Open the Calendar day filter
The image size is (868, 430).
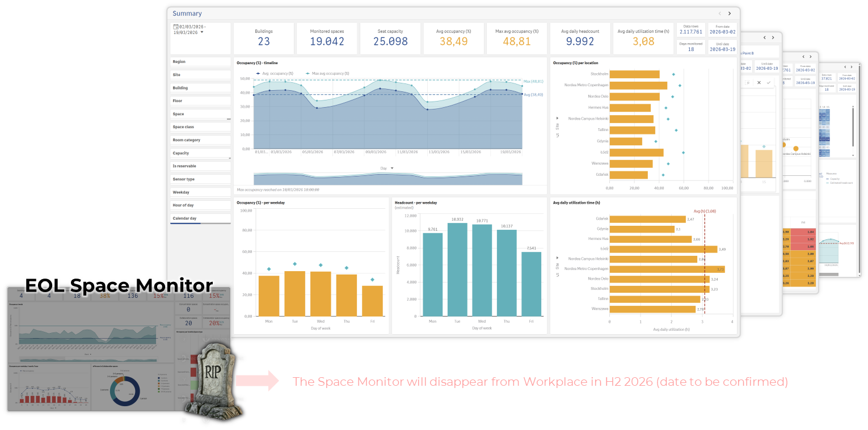(200, 218)
